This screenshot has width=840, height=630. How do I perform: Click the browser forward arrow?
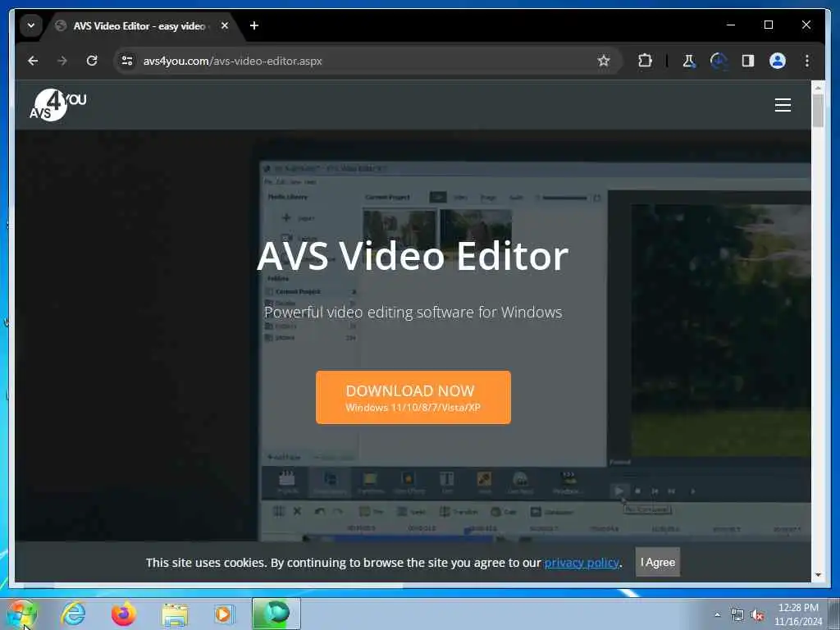[62, 61]
